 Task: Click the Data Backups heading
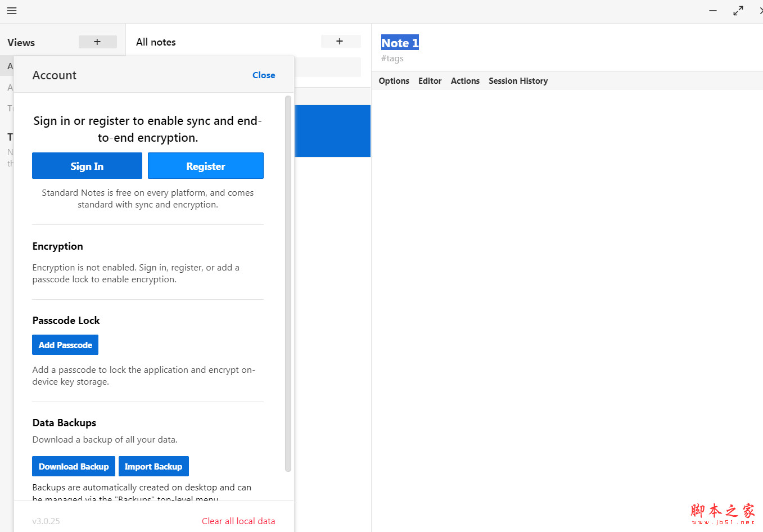tap(65, 423)
